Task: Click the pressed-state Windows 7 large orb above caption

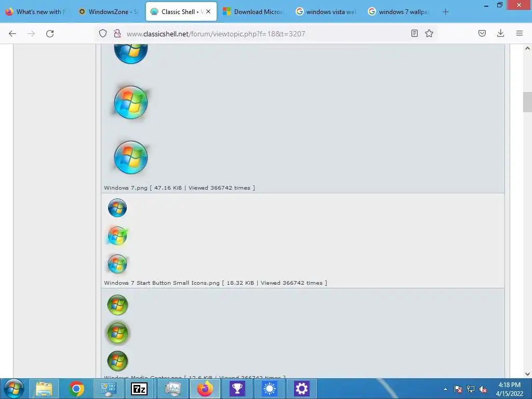Action: (131, 157)
